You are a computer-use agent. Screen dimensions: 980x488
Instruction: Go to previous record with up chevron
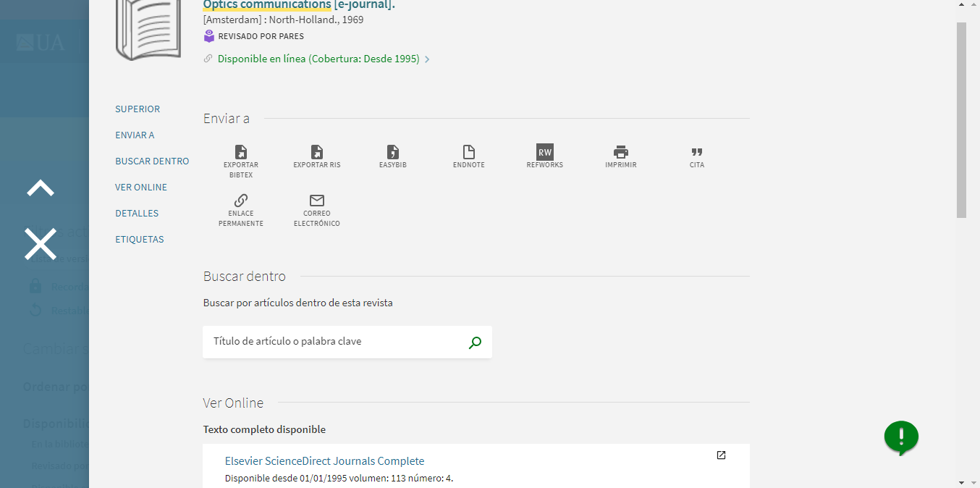tap(41, 188)
